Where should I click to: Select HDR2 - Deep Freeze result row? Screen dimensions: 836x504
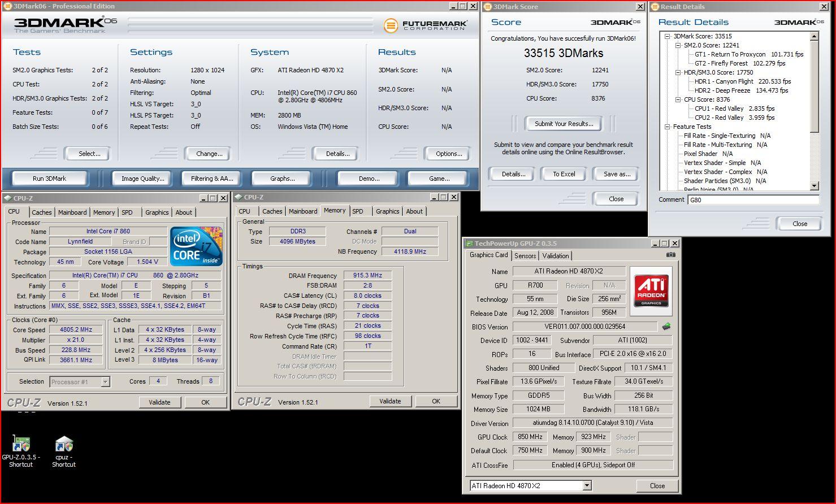pyautogui.click(x=741, y=90)
